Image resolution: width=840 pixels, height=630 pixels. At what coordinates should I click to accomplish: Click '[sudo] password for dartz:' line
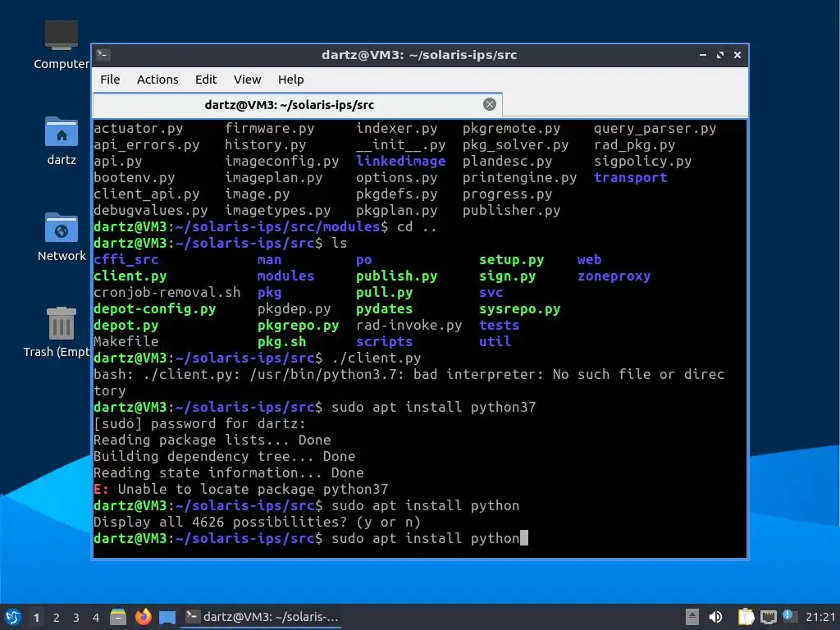(x=200, y=424)
